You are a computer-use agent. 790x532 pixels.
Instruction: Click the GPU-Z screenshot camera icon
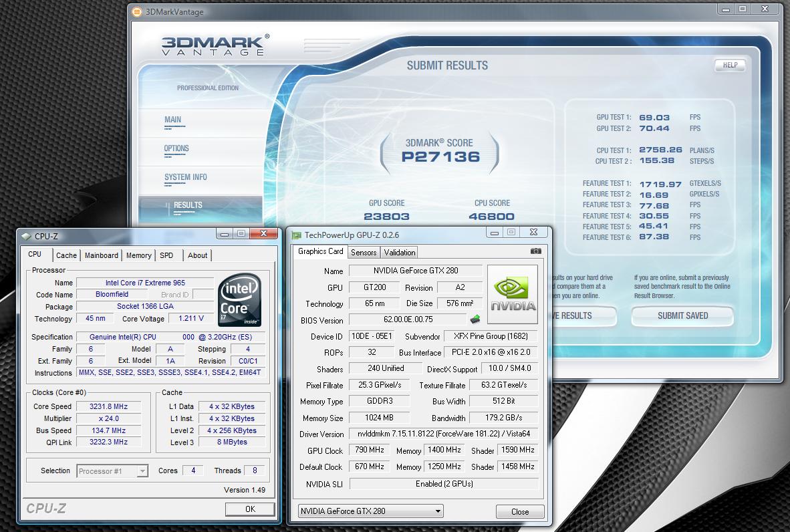point(535,251)
